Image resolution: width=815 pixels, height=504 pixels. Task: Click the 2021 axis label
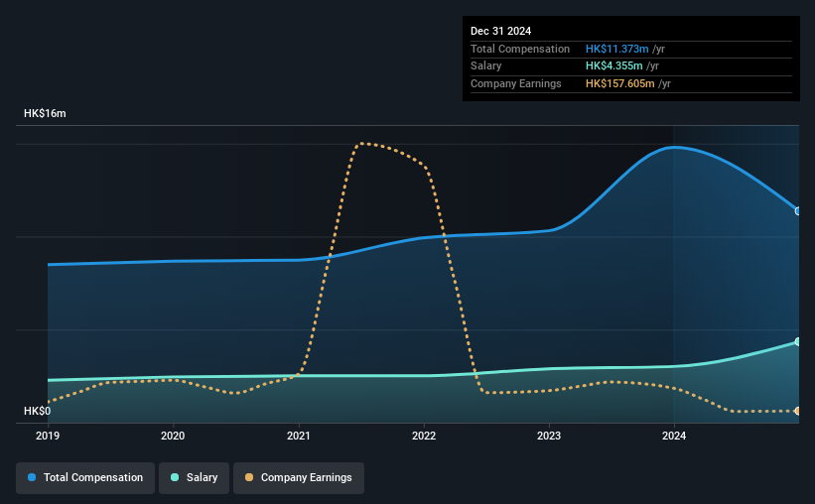[x=299, y=436]
